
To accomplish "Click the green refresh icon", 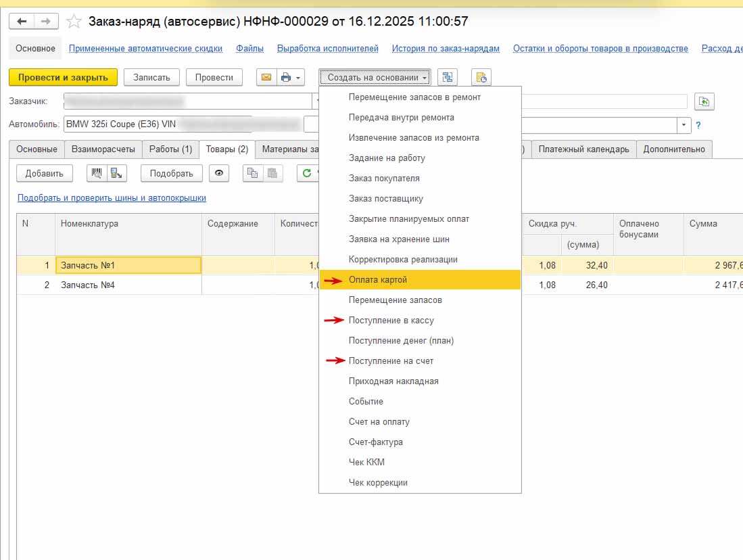I will [307, 173].
